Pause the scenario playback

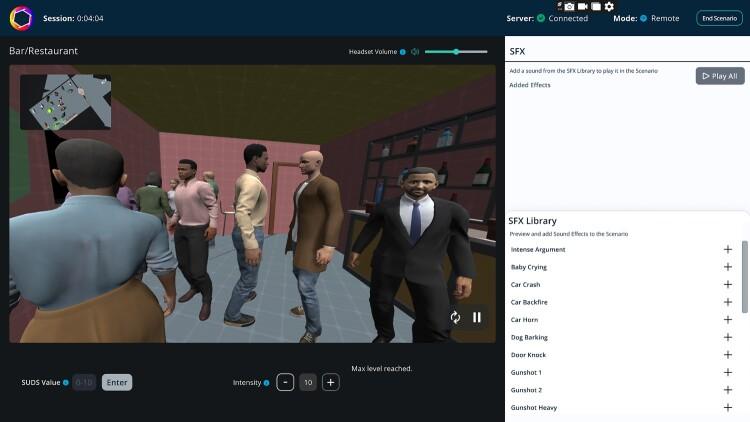pyautogui.click(x=477, y=317)
